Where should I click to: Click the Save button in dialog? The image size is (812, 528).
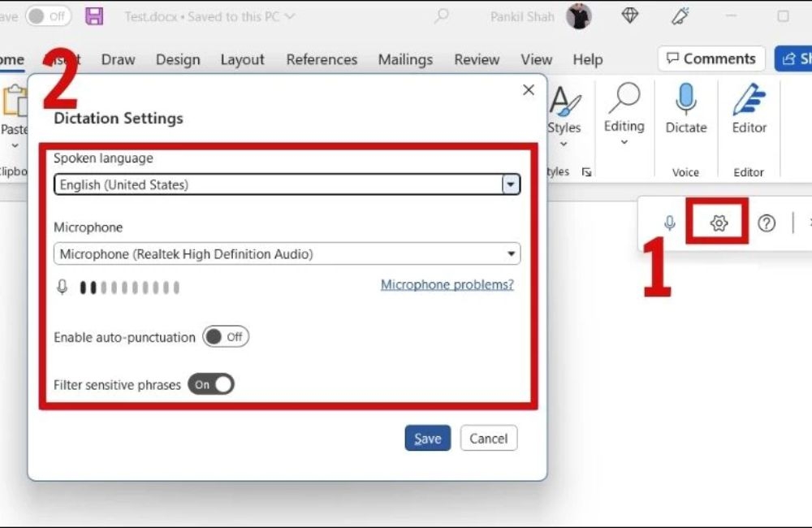tap(428, 439)
